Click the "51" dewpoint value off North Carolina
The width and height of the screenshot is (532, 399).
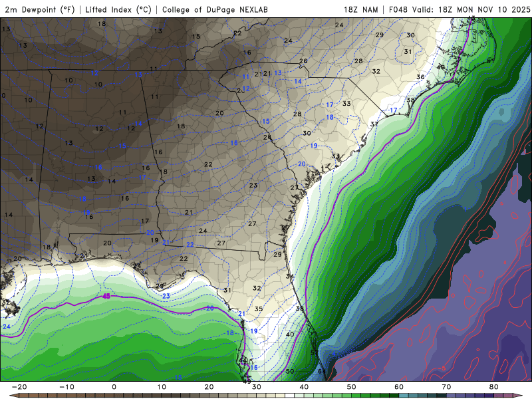(491, 61)
